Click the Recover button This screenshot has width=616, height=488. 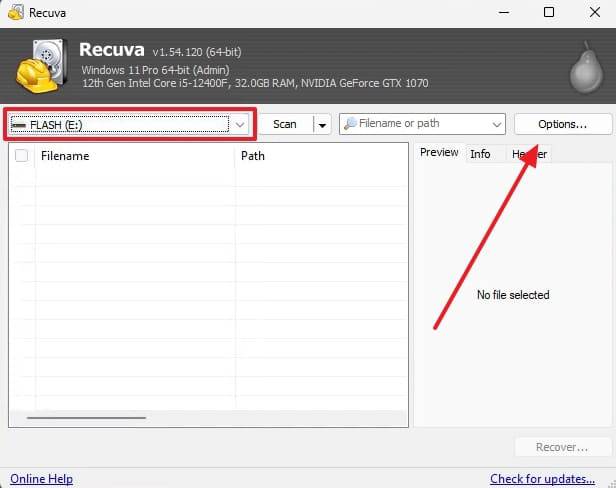click(x=563, y=447)
